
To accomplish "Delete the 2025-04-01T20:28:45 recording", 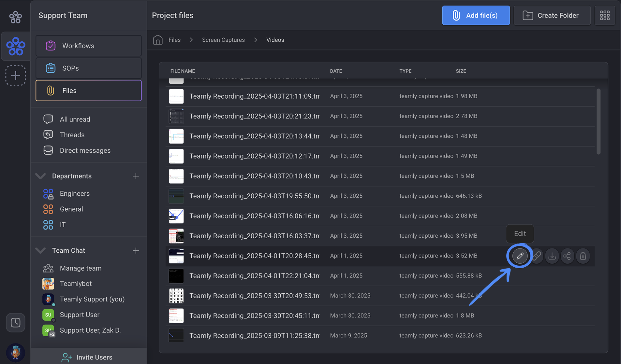I will (583, 256).
